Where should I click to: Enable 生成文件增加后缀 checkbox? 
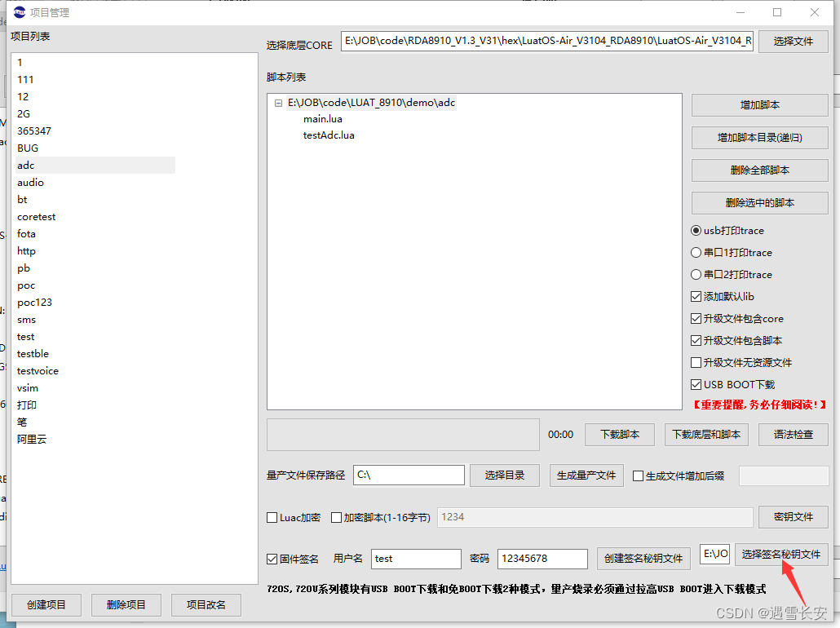pos(638,475)
